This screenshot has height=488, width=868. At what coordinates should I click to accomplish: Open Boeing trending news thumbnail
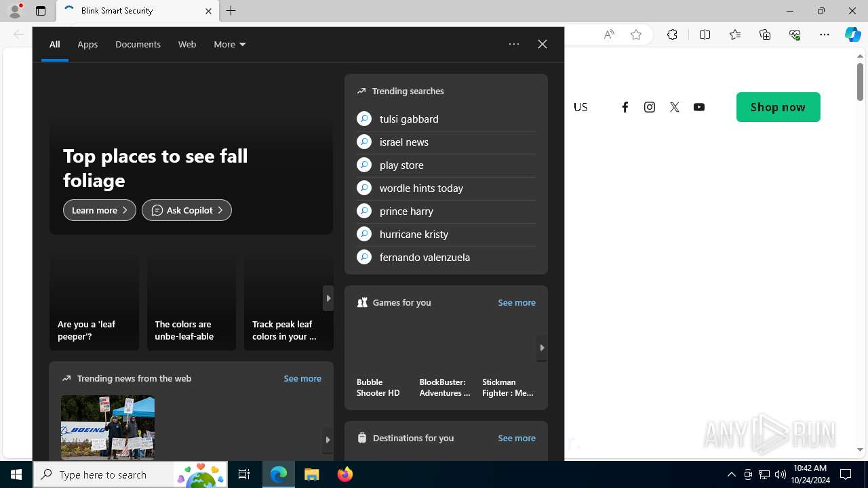pos(108,427)
